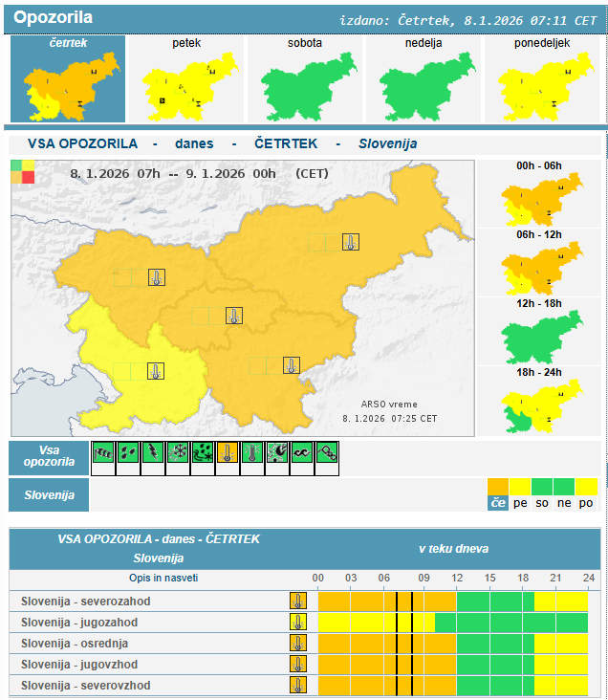Click the Slovenija region button

(x=49, y=495)
